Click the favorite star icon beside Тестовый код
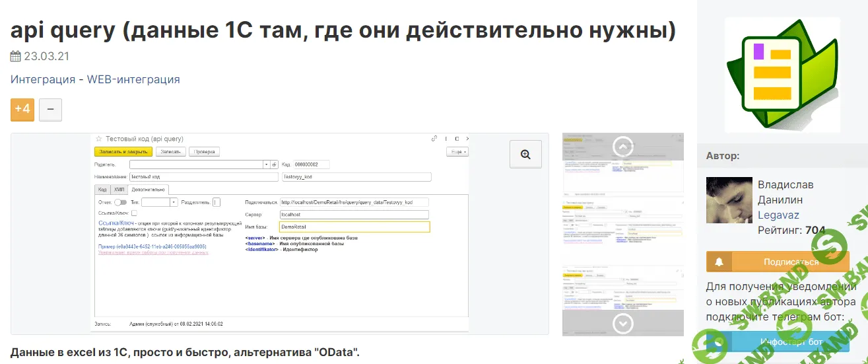 (x=99, y=139)
